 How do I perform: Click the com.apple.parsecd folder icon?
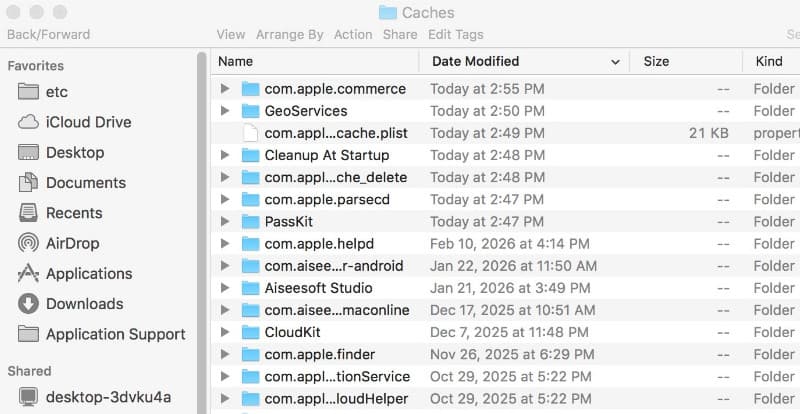pyautogui.click(x=251, y=200)
